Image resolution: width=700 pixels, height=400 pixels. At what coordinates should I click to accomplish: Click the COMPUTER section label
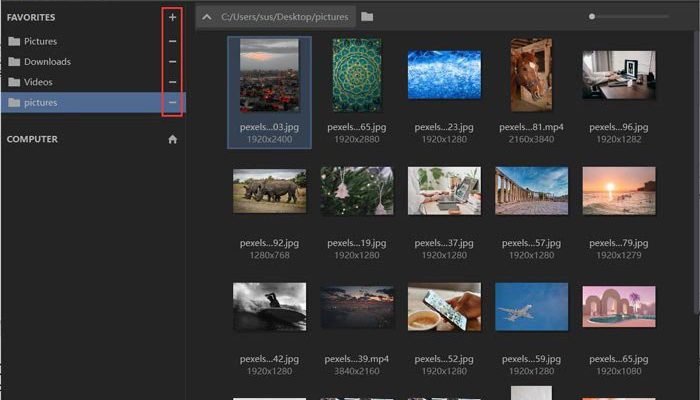click(32, 139)
